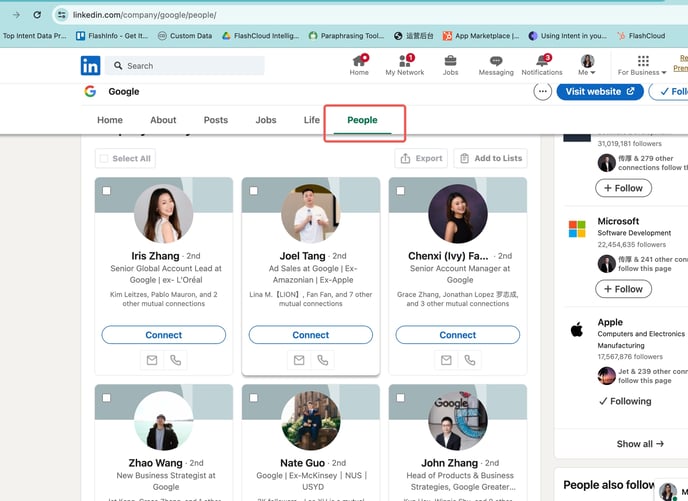Tick the checkbox on Zhao Wang's card
Image resolution: width=688 pixels, height=501 pixels.
tap(107, 398)
